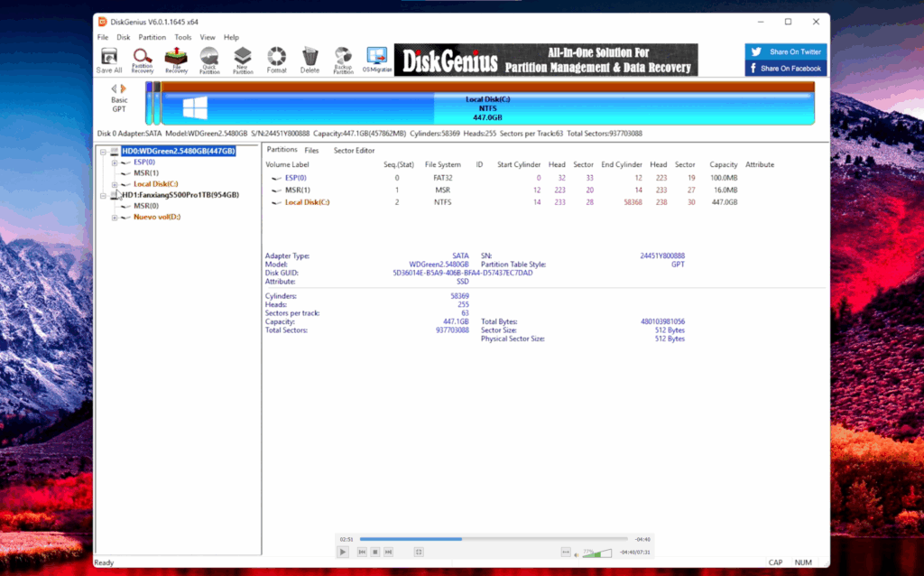924x576 pixels.
Task: Switch to the Files tab
Action: [311, 151]
